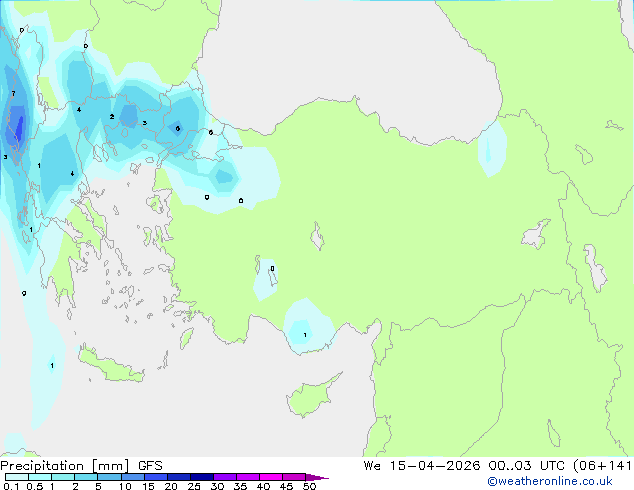The height and width of the screenshot is (490, 634).
Task: Pick the 45–50 mm legend swatch
Action: (294, 477)
